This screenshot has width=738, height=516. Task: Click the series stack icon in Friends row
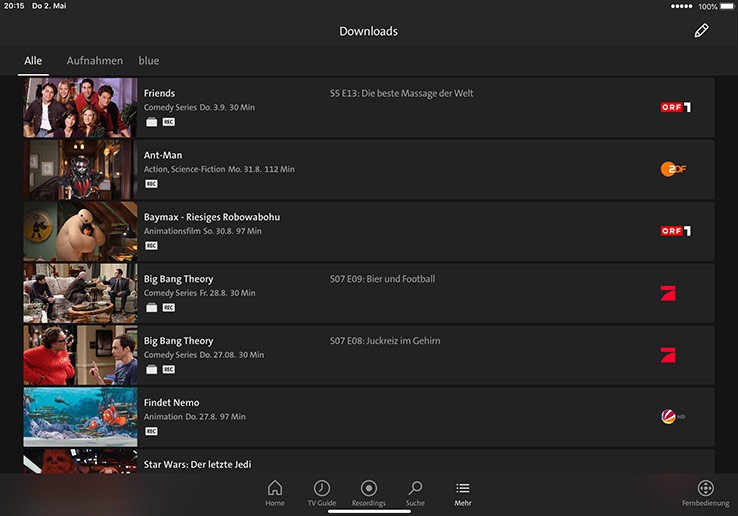click(152, 122)
